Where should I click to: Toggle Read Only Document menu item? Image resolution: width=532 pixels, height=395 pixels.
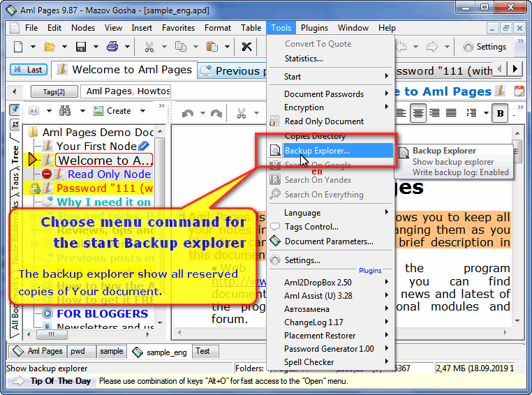[324, 121]
